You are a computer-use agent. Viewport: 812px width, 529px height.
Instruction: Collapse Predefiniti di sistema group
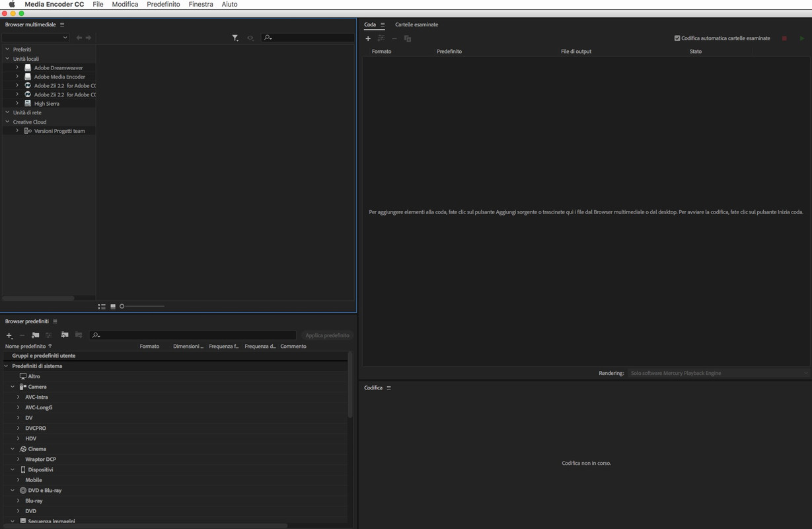tap(6, 366)
